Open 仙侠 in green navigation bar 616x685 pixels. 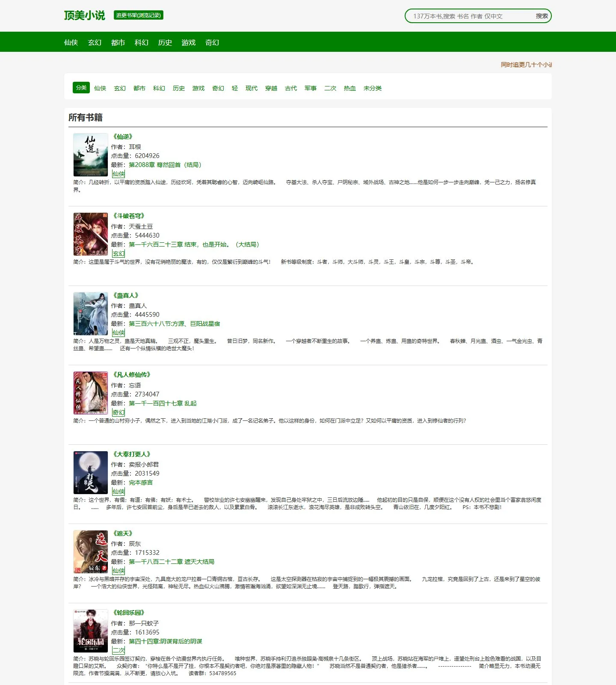coord(71,42)
